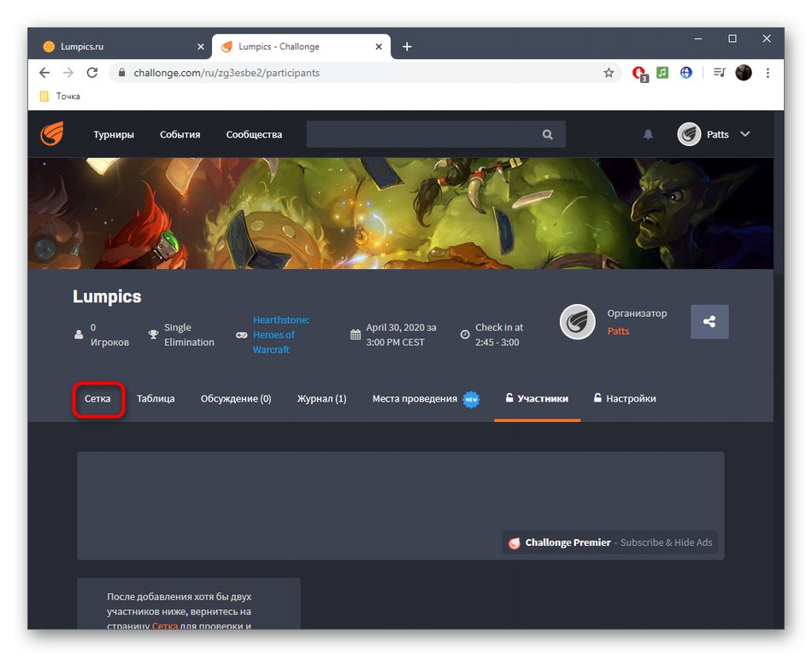Switch to the Таблица tab
This screenshot has width=812, height=657.
pyautogui.click(x=156, y=399)
